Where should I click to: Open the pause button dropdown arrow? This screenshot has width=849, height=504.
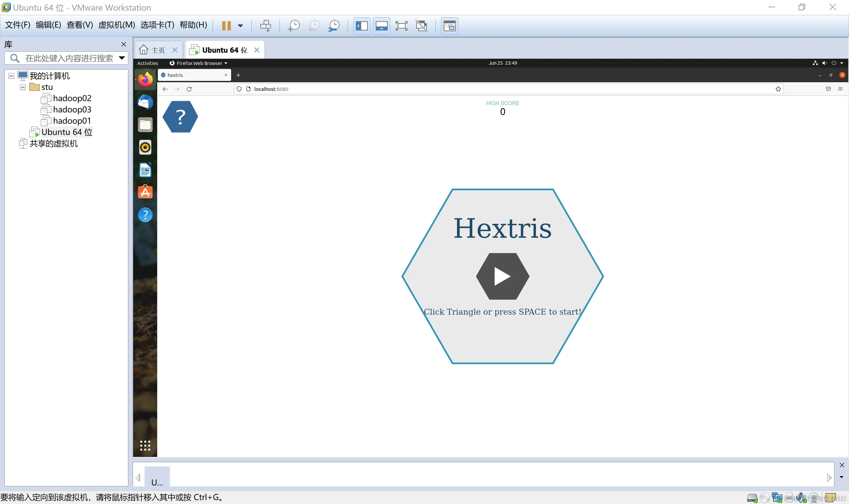(240, 26)
